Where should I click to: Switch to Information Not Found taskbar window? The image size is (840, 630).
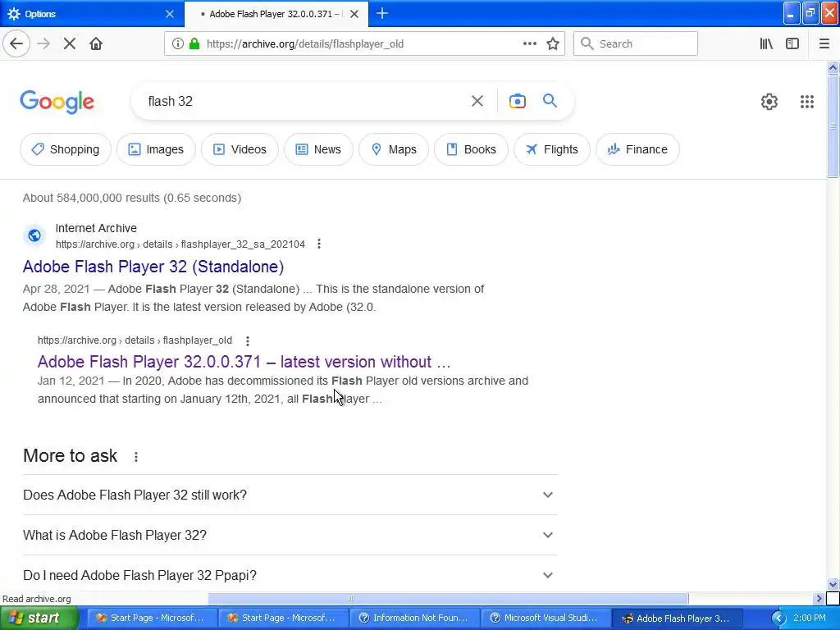[x=414, y=618]
